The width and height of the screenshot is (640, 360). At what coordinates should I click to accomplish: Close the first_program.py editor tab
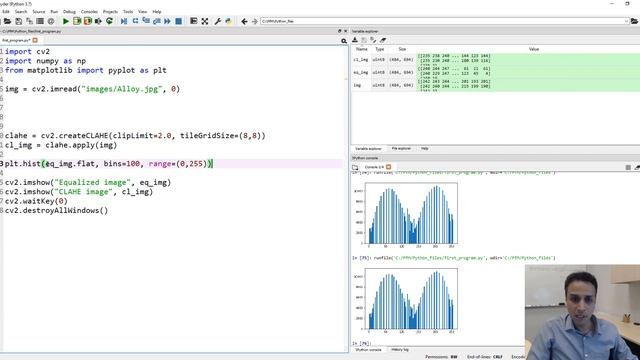(x=35, y=40)
